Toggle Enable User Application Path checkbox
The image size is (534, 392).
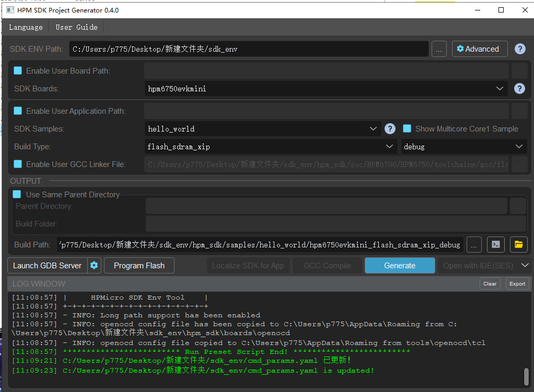18,111
